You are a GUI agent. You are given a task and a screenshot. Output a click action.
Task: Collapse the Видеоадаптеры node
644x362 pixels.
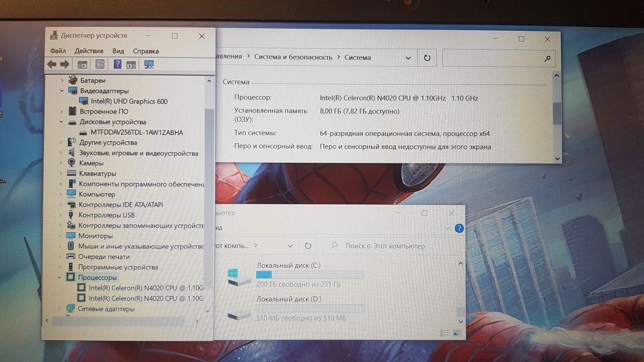(62, 90)
